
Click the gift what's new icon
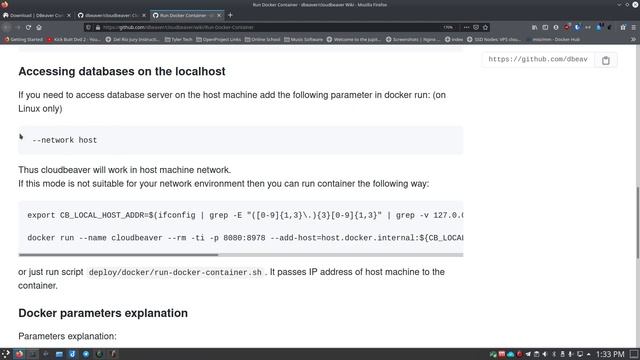tap(623, 27)
